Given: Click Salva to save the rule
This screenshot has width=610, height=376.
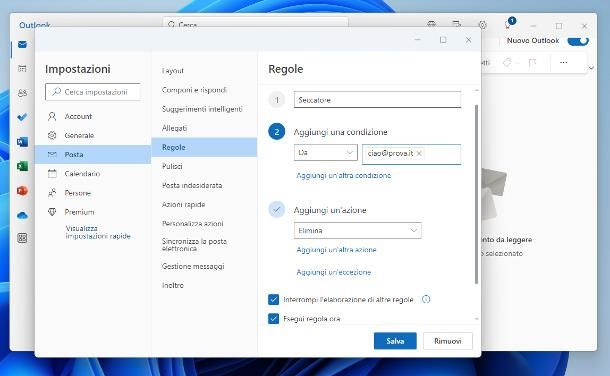Looking at the screenshot, I should 395,341.
